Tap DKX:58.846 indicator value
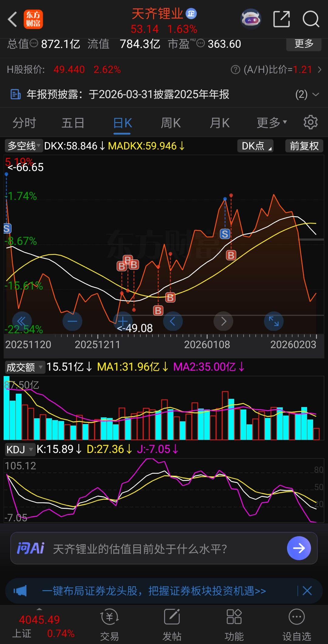The height and width of the screenshot is (644, 328). 74,146
